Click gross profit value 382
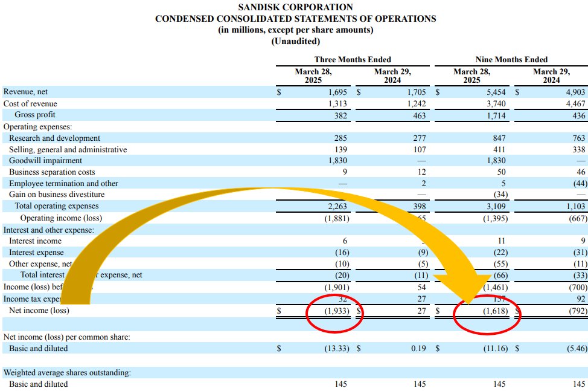Viewport: 588px width, 391px height. tap(340, 115)
